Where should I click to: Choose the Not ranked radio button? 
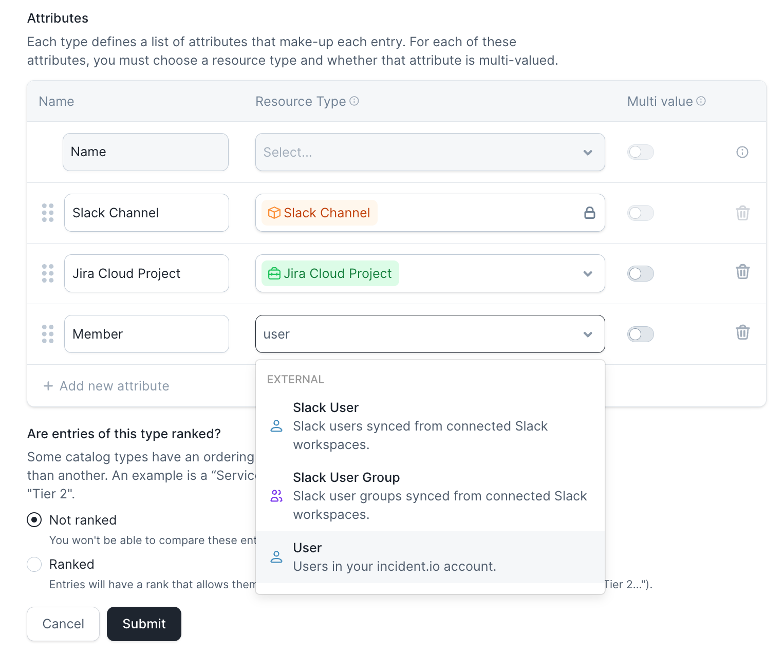click(34, 520)
